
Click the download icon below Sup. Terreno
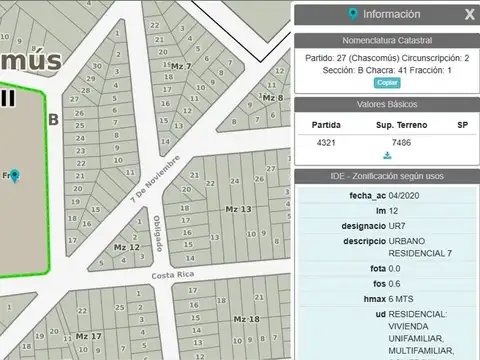click(387, 156)
